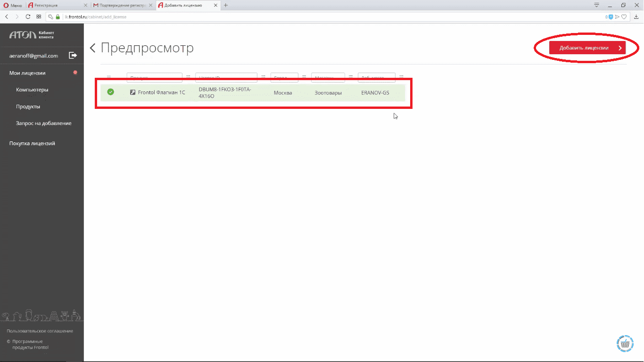This screenshot has width=644, height=362.
Task: Close the Добавить лицензию tab
Action: click(215, 5)
